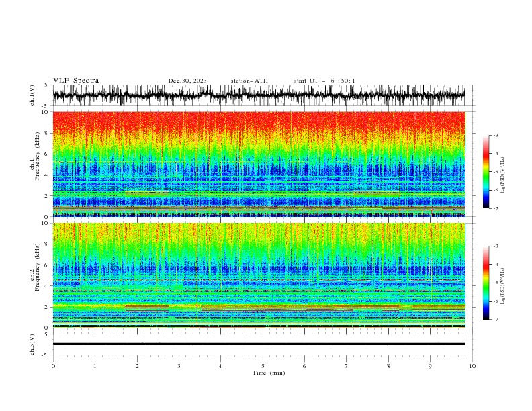Image resolution: width=532 pixels, height=411 pixels.
Task: Click ch.1 frequency tick label "4"
Action: 48,175
